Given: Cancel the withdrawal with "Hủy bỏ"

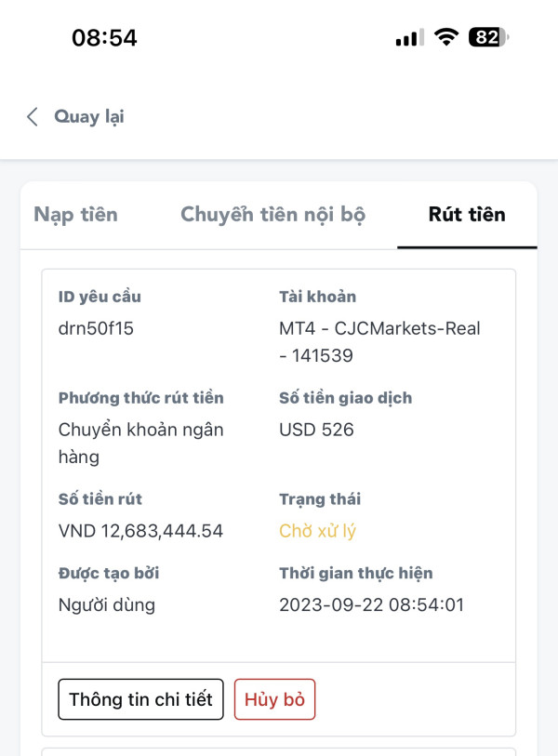Looking at the screenshot, I should pos(274,699).
